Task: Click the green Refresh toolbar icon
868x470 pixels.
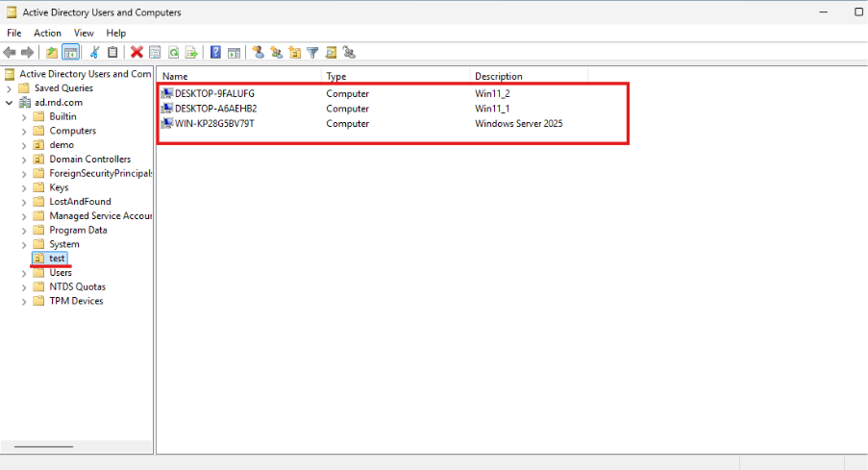Action: coord(173,53)
